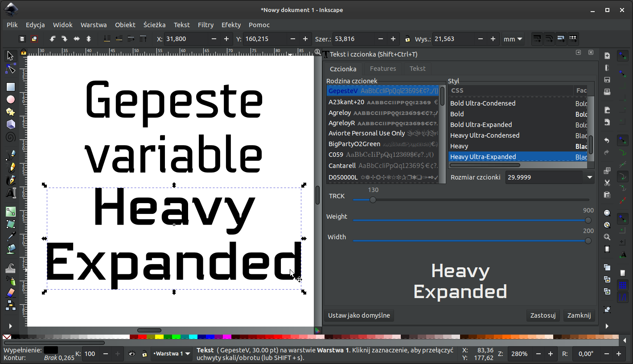Click Ustaw jako domyślne button
633x364 pixels.
click(x=359, y=315)
